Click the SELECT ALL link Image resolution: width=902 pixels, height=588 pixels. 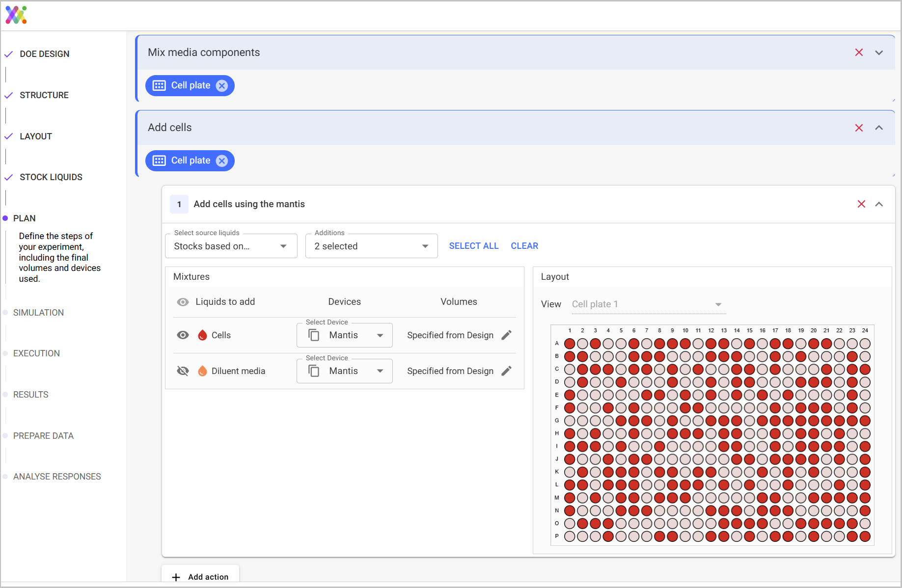coord(473,246)
